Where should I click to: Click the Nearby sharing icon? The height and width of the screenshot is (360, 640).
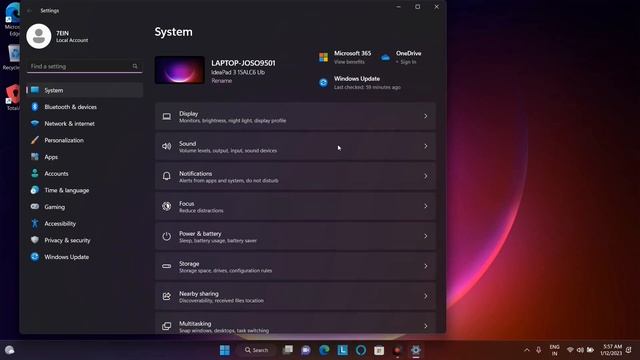pos(167,296)
